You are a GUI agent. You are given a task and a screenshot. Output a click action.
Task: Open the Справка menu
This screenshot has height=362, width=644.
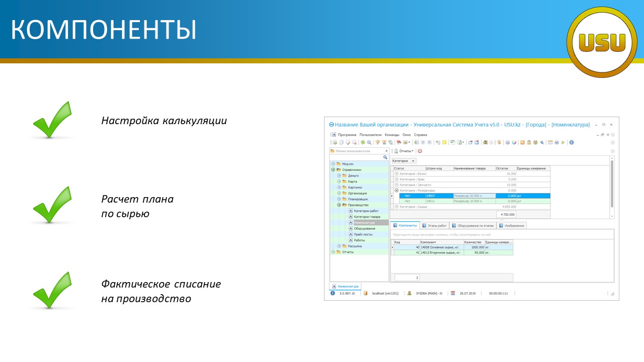pos(421,135)
